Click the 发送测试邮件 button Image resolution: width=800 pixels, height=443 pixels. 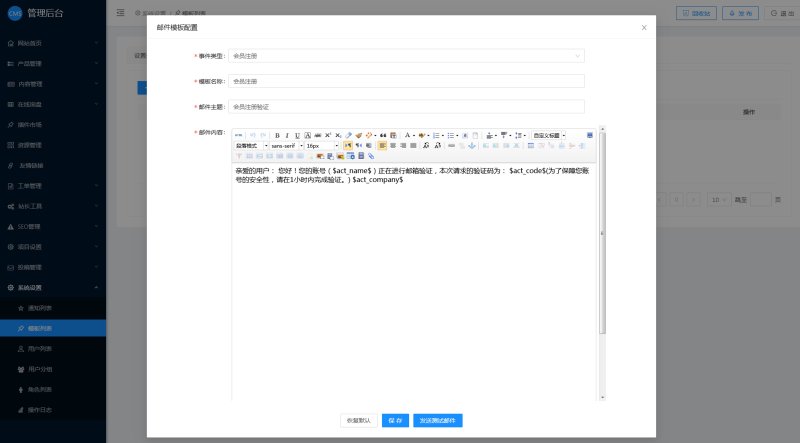(x=437, y=421)
